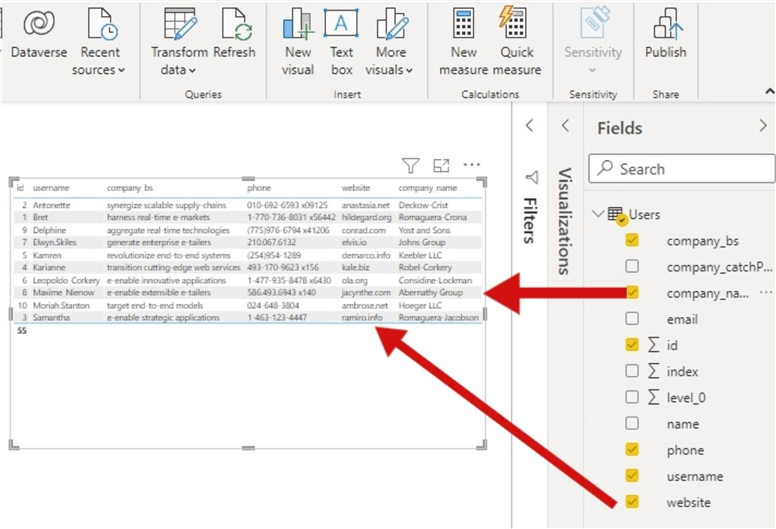This screenshot has height=529, width=776.
Task: Select the Elwyn.Skiles username cell
Action: coord(54,242)
